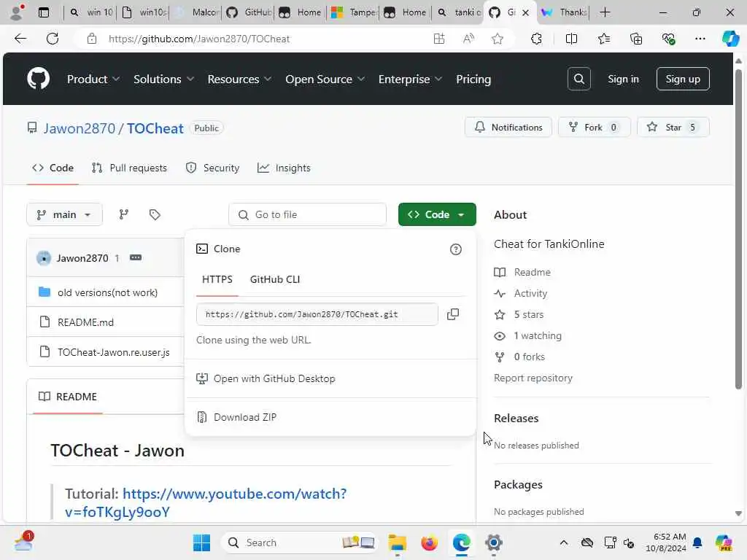747x560 pixels.
Task: Expand the Enterprise menu
Action: [410, 79]
